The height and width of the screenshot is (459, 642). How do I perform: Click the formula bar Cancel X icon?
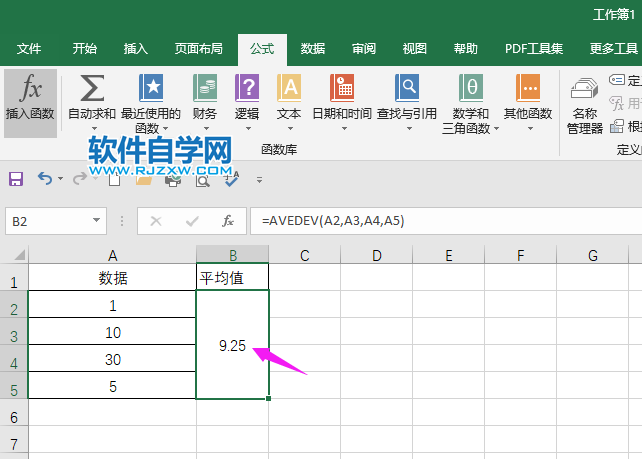point(156,222)
